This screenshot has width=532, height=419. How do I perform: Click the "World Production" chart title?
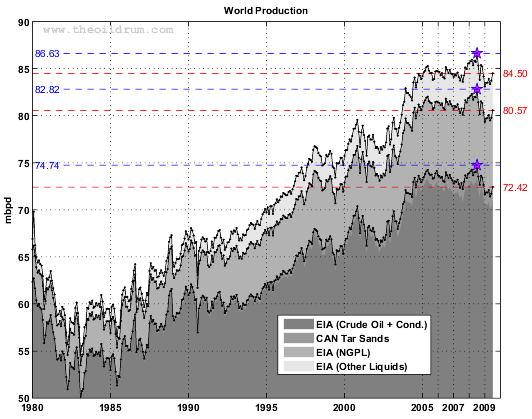[x=266, y=11]
